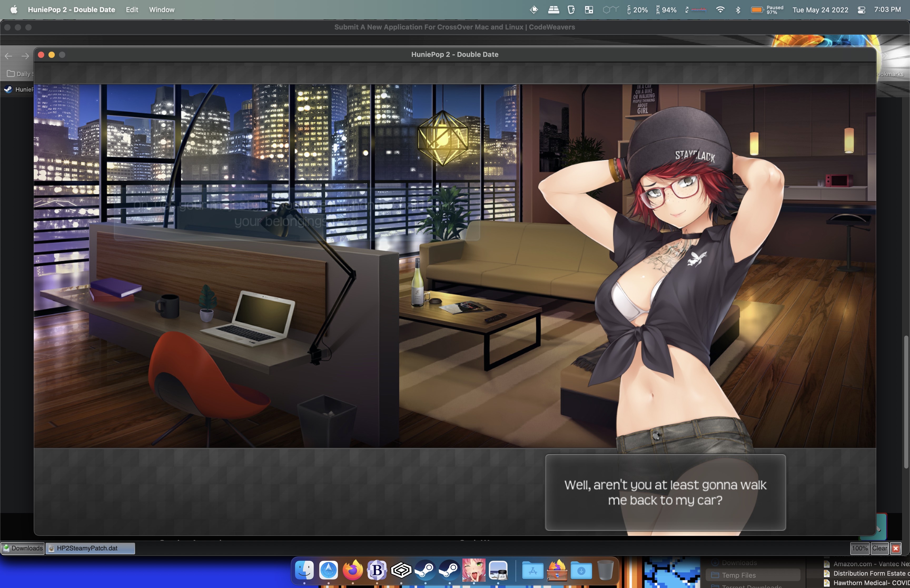Screen dimensions: 910x588
Task: Open the Window menu
Action: point(161,9)
